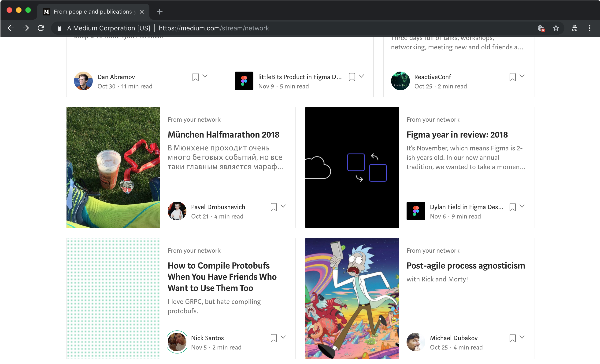
Task: Bookmark the ReactiveConf article
Action: click(x=512, y=77)
